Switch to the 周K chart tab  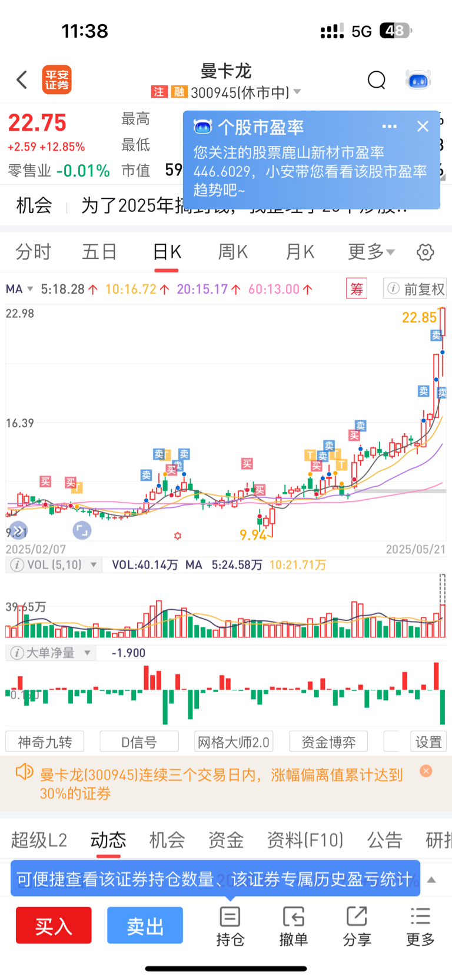233,252
